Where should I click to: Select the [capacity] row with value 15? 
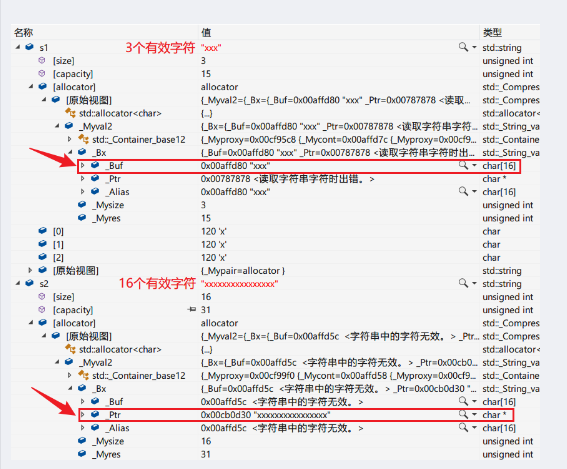[276, 74]
